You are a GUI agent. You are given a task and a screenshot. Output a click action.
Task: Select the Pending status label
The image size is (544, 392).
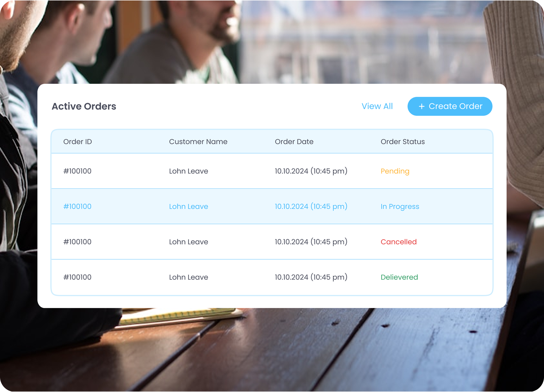(x=395, y=171)
